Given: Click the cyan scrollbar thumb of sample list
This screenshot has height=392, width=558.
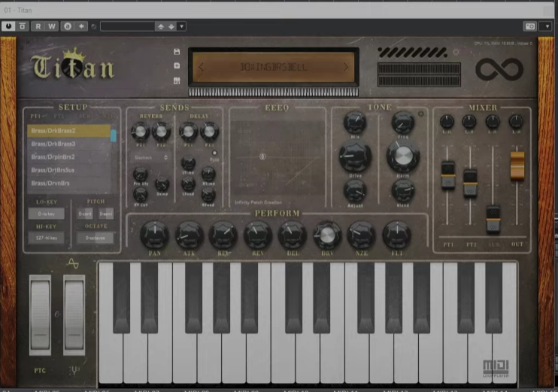Looking at the screenshot, I should 114,135.
